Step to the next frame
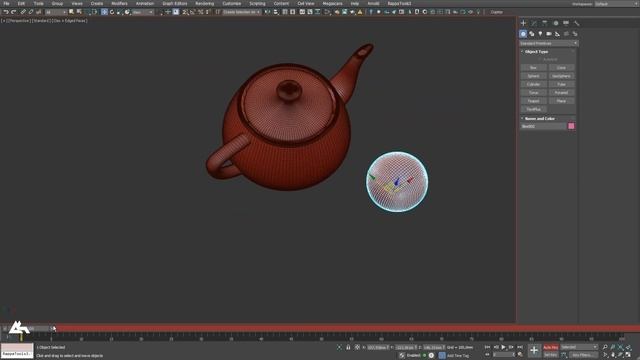Viewport: 640px width, 360px height. tap(511, 347)
